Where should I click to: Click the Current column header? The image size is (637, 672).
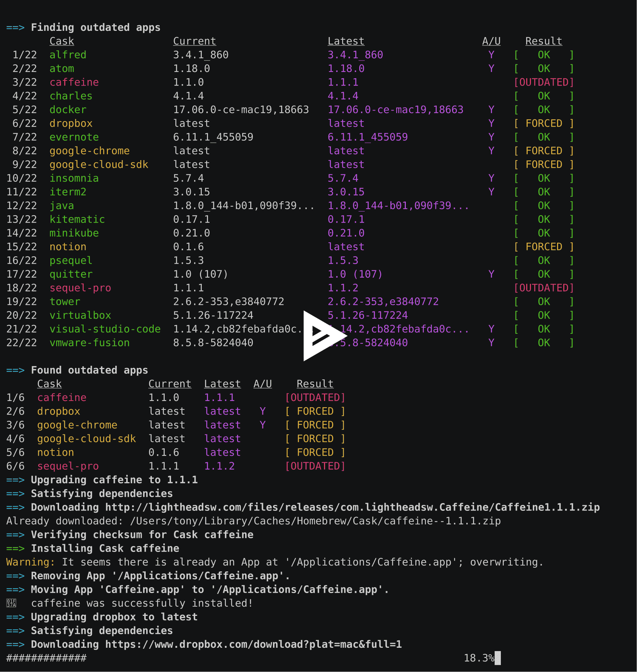click(x=194, y=41)
